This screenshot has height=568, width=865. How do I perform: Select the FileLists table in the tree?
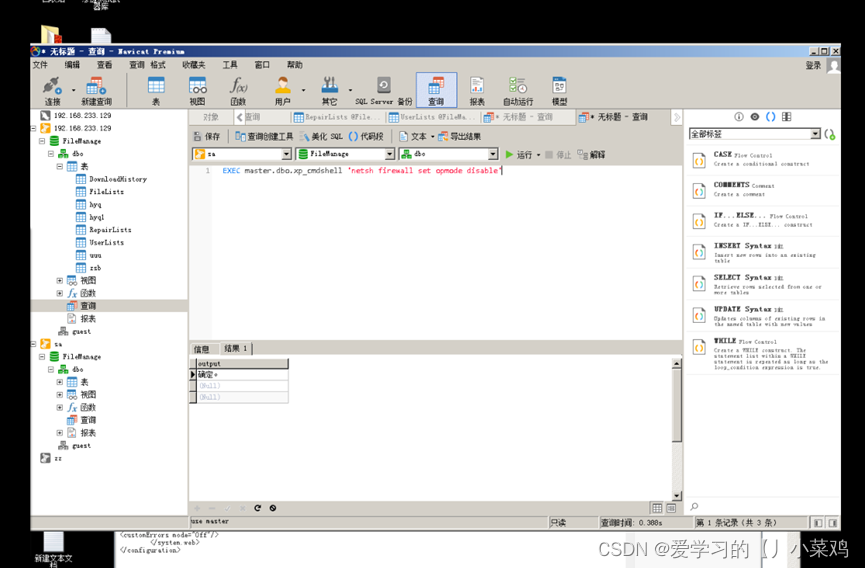100,191
